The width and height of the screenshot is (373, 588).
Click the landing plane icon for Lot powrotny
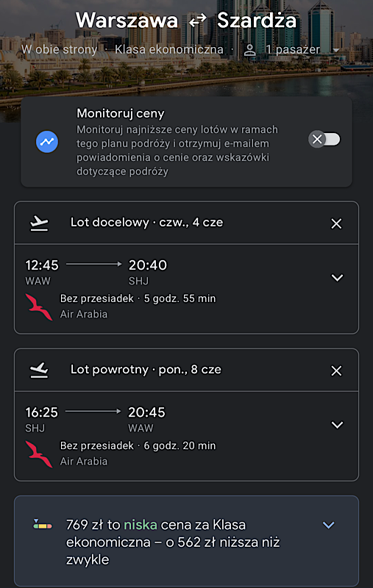(40, 370)
